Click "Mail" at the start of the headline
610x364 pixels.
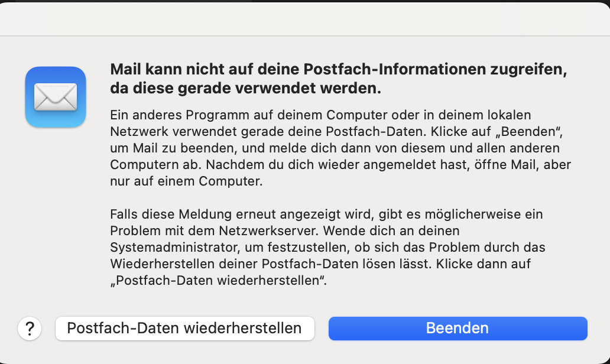pyautogui.click(x=125, y=70)
